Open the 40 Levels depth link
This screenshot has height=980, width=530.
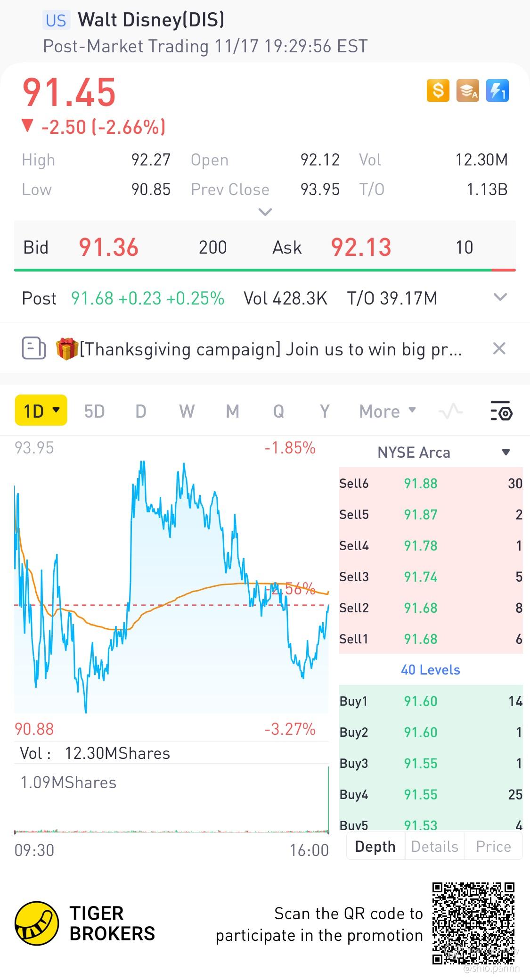pos(431,669)
